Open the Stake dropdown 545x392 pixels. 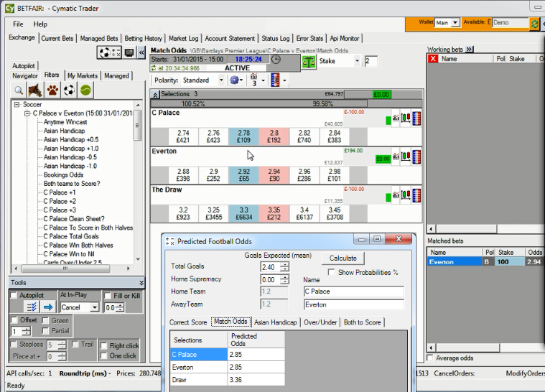357,61
